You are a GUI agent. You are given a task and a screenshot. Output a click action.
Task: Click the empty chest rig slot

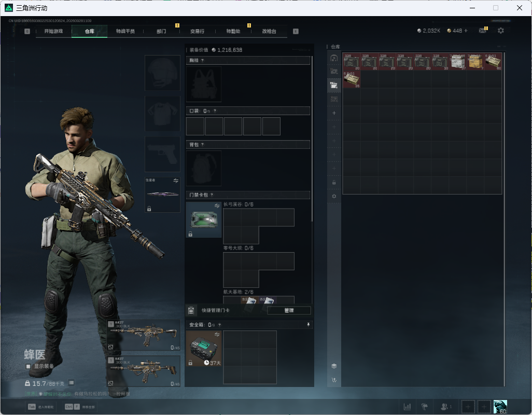tap(204, 84)
